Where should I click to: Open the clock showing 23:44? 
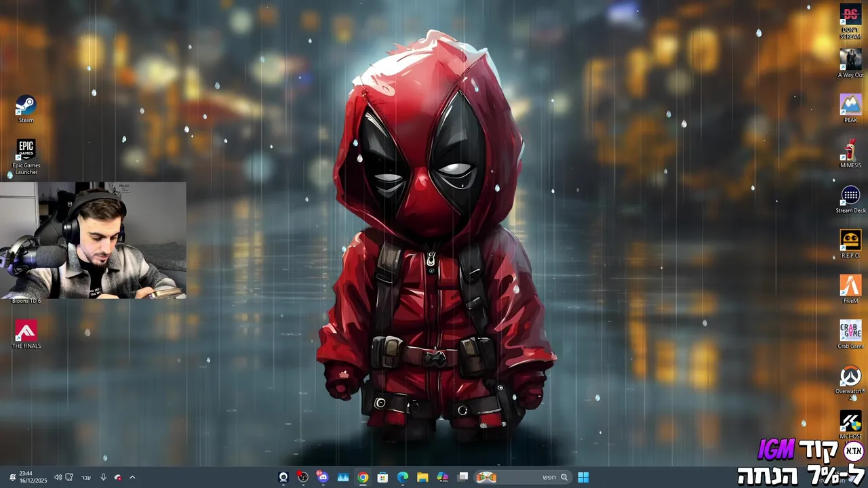pyautogui.click(x=33, y=477)
